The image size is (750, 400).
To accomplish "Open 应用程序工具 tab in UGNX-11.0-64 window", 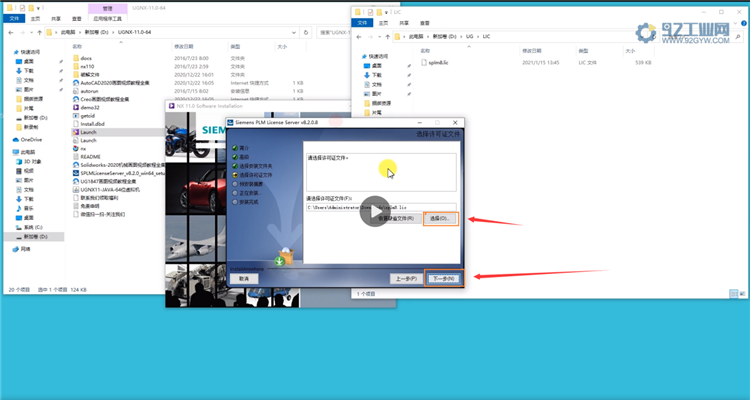I will coord(108,19).
